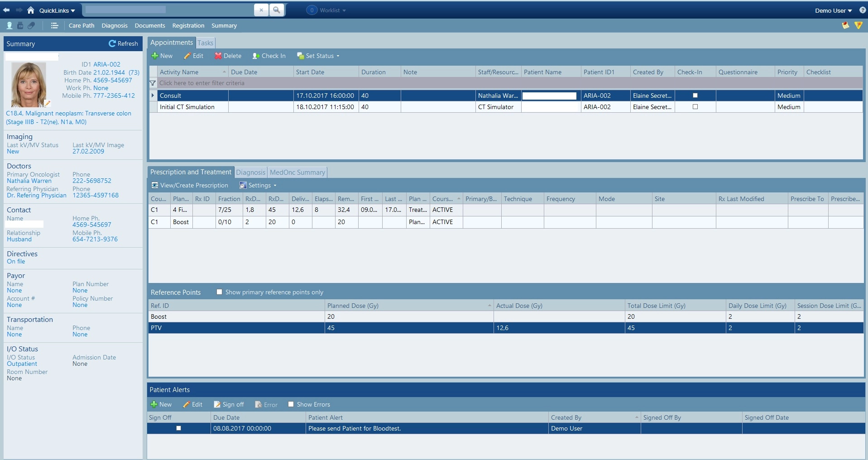Image resolution: width=868 pixels, height=460 pixels.
Task: Click the back arrow navigation icon
Action: coord(6,10)
